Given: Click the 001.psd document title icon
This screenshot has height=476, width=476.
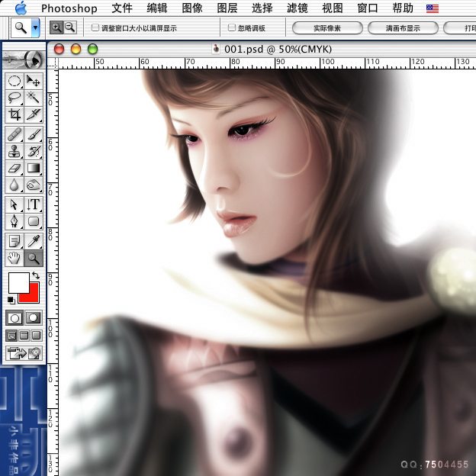Looking at the screenshot, I should 216,49.
